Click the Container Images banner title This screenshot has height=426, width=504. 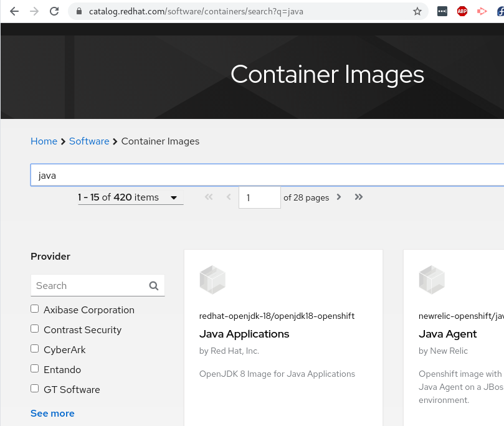(x=327, y=75)
